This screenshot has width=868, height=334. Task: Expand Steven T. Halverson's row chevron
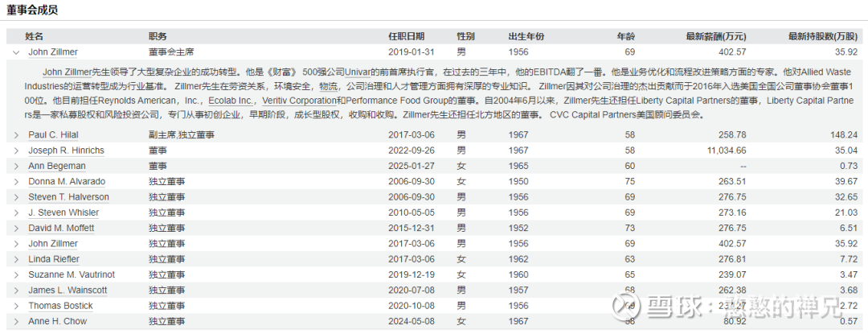point(15,197)
